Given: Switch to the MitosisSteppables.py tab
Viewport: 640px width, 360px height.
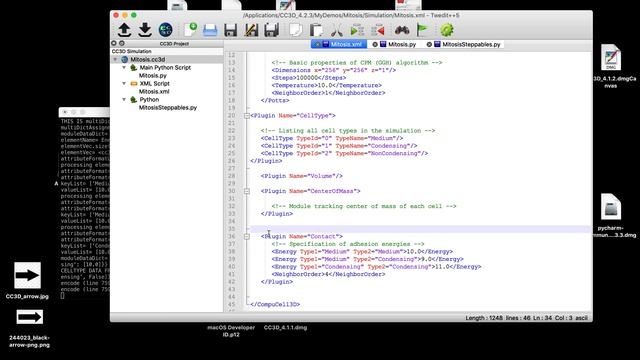Looking at the screenshot, I should click(x=471, y=44).
